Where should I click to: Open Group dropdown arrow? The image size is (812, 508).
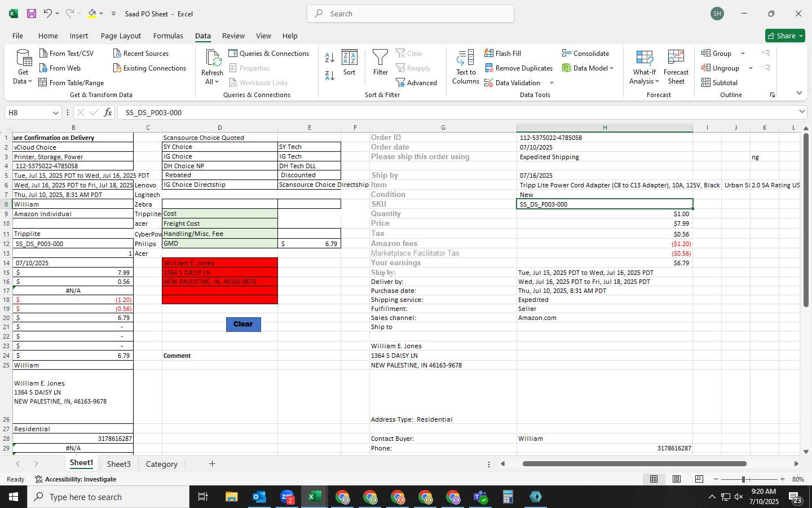coord(743,53)
